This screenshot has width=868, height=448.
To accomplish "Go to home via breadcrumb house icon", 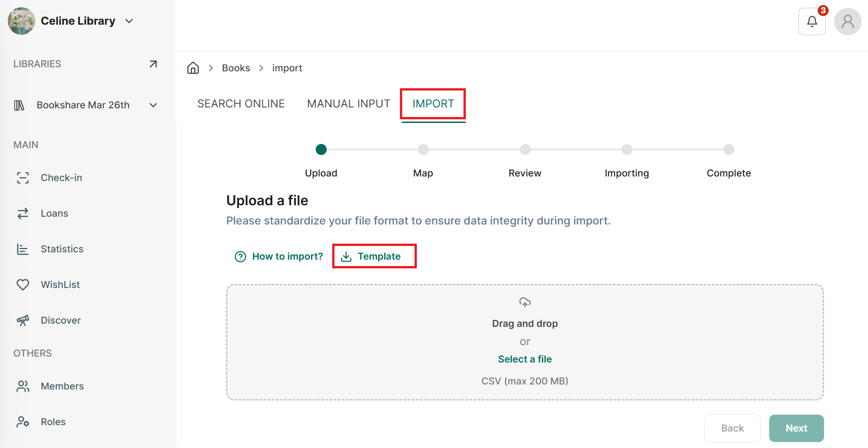I will click(x=193, y=68).
